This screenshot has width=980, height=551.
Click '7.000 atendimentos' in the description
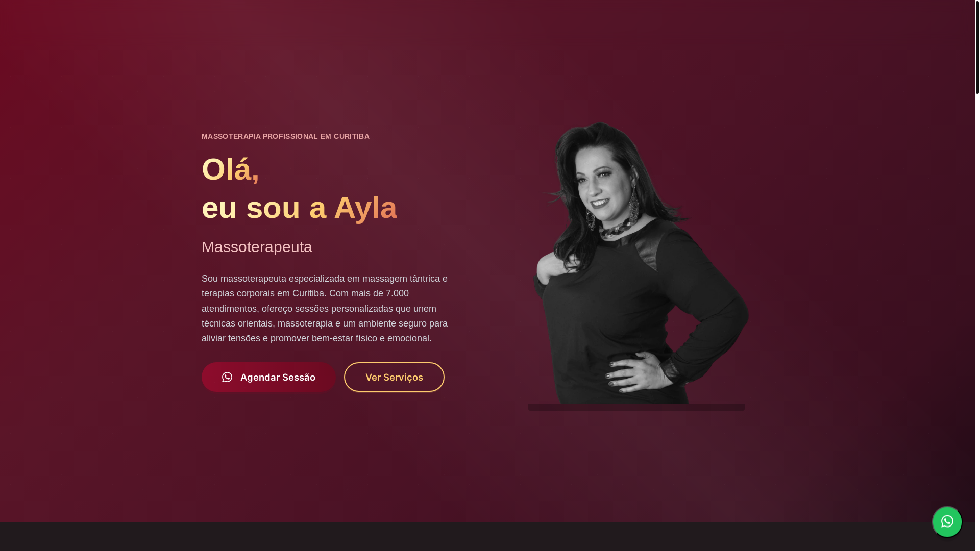click(305, 301)
